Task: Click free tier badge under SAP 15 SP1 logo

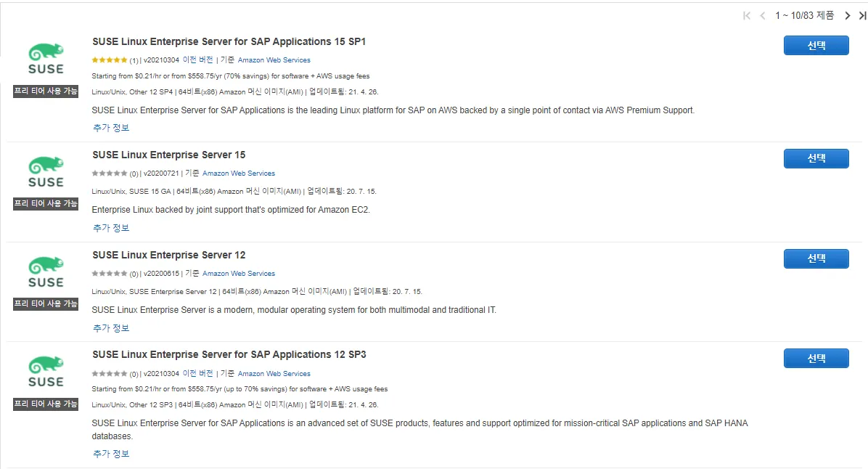Action: [46, 91]
